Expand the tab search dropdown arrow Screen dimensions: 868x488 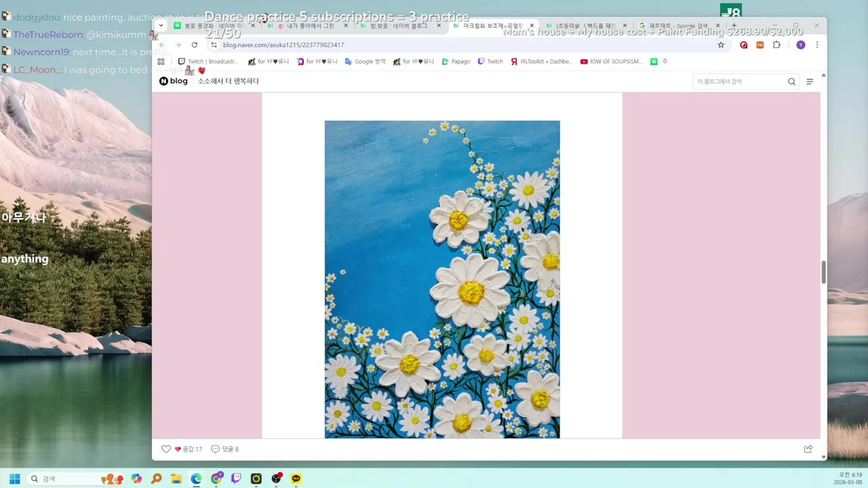(x=161, y=25)
